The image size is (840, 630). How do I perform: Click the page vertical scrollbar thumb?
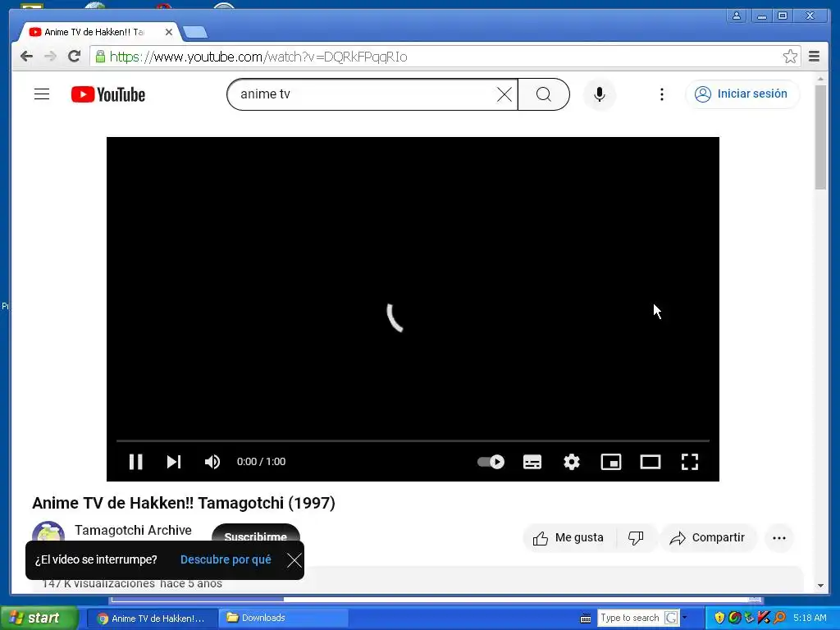point(820,137)
